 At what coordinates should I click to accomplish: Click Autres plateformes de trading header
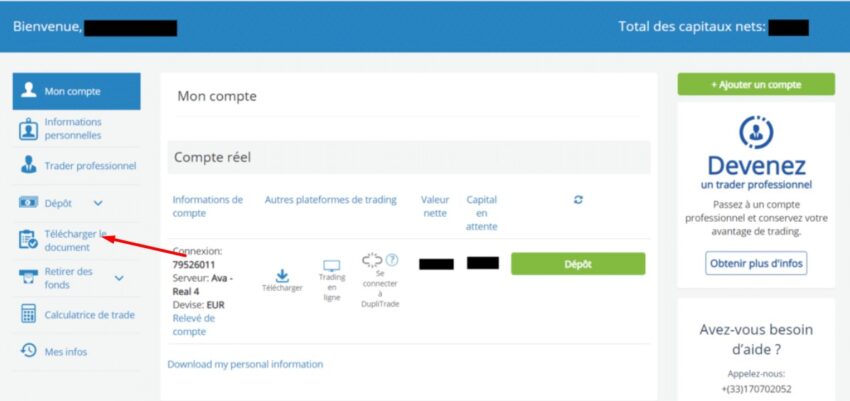tap(331, 200)
